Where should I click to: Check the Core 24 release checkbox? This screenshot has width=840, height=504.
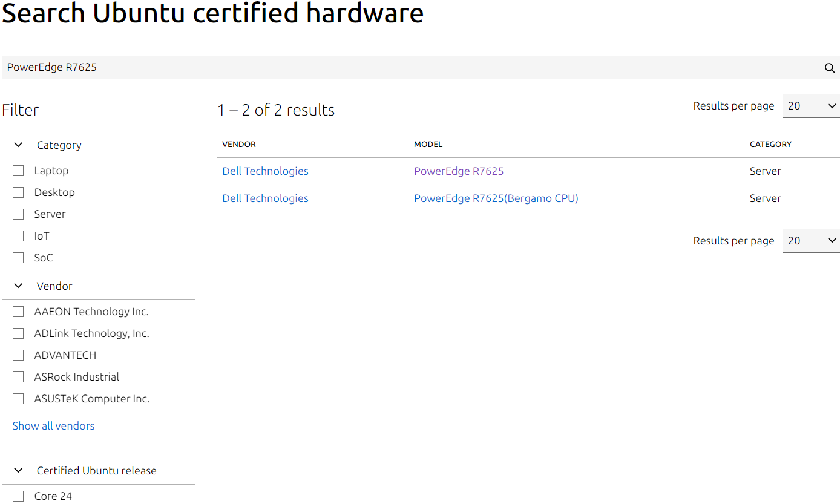pyautogui.click(x=18, y=496)
